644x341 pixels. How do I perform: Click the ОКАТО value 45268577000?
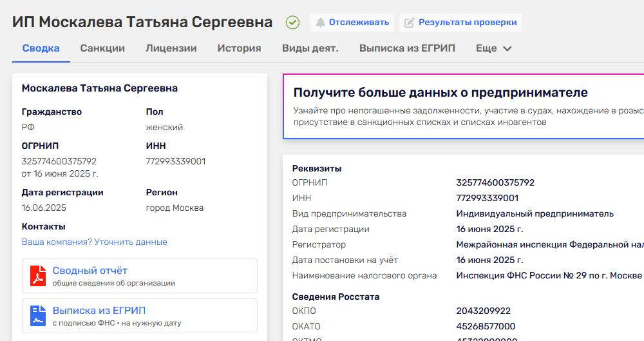tap(486, 327)
